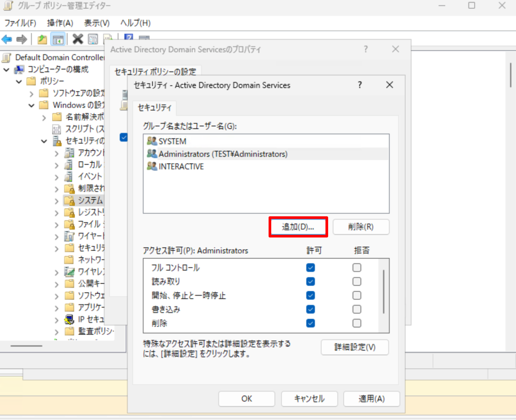Click the スクリプト script icon
Viewport: 516px width, 420px height.
click(56, 129)
